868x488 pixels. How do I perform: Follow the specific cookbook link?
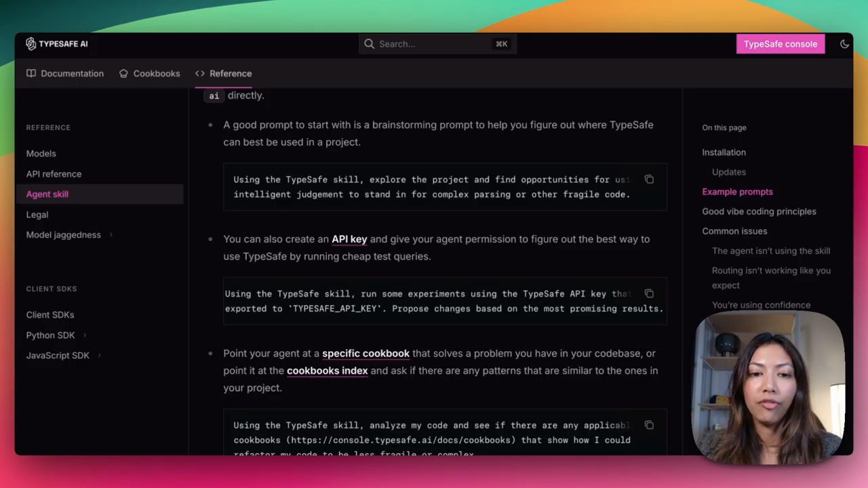click(x=366, y=353)
